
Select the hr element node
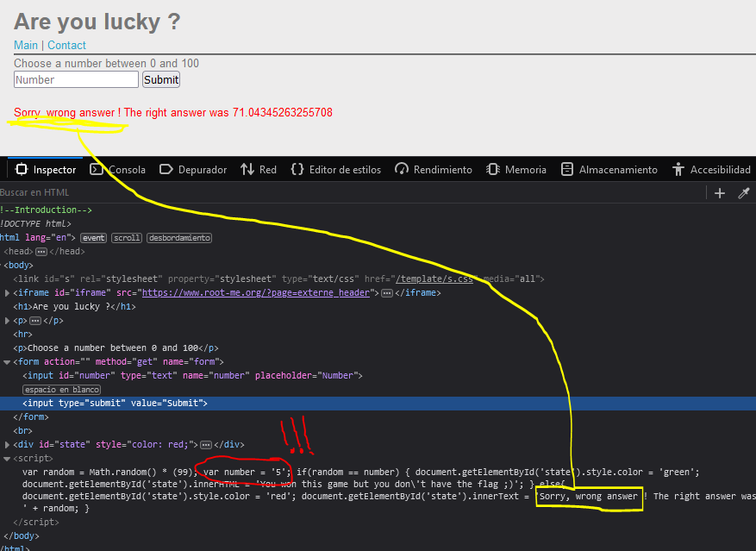(22, 334)
